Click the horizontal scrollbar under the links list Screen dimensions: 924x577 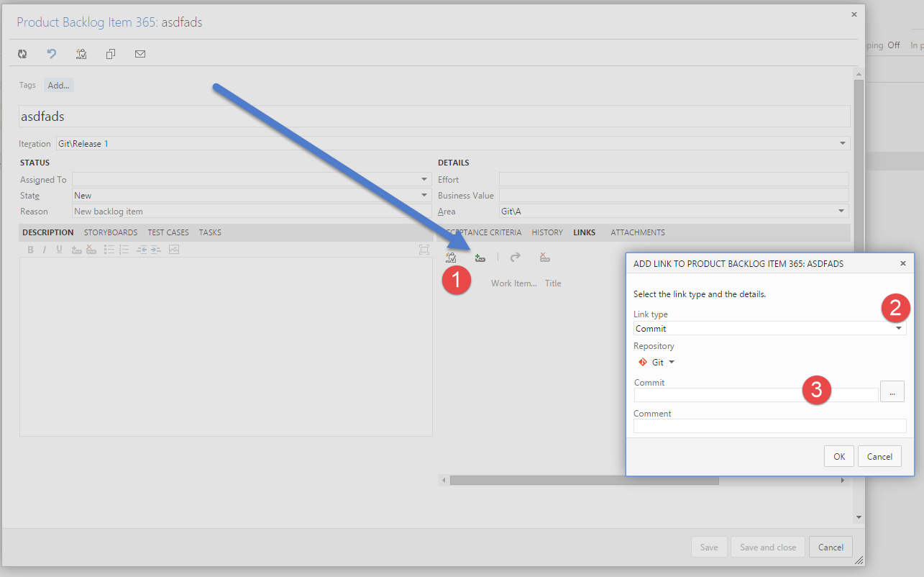(x=584, y=481)
